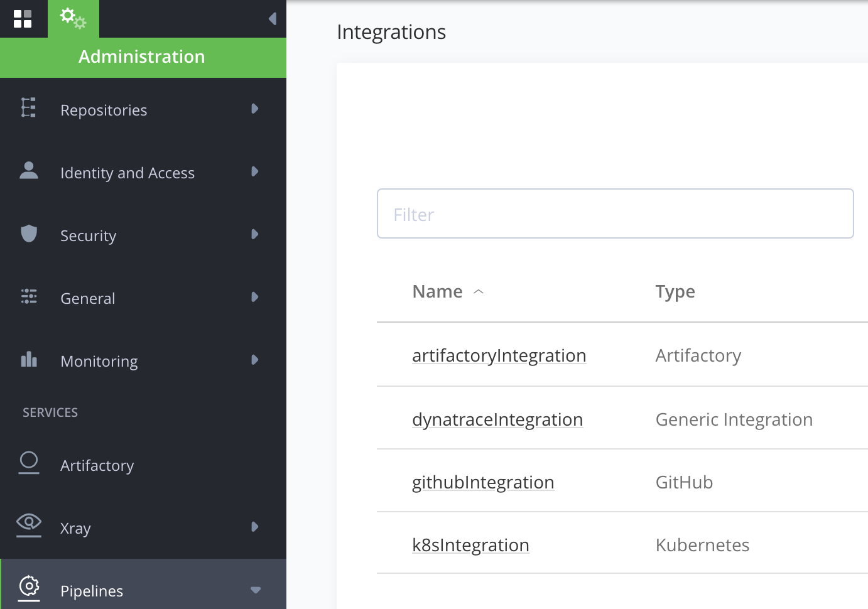The height and width of the screenshot is (609, 868).
Task: Open the githubIntegration link
Action: pos(483,482)
